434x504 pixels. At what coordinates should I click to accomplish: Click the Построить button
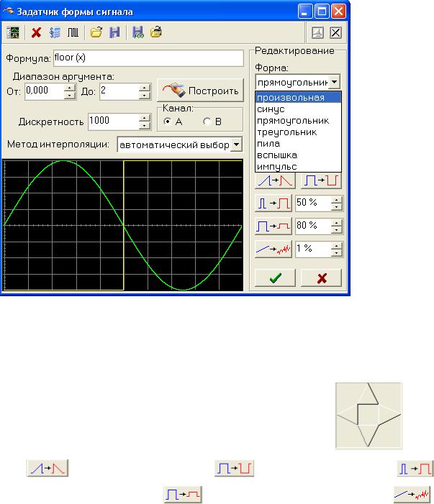pyautogui.click(x=200, y=91)
